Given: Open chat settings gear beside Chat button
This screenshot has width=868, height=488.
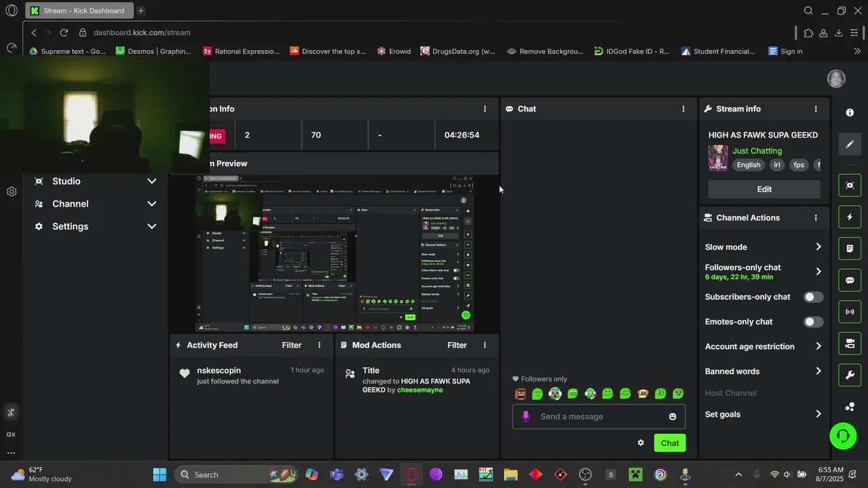Looking at the screenshot, I should (641, 443).
